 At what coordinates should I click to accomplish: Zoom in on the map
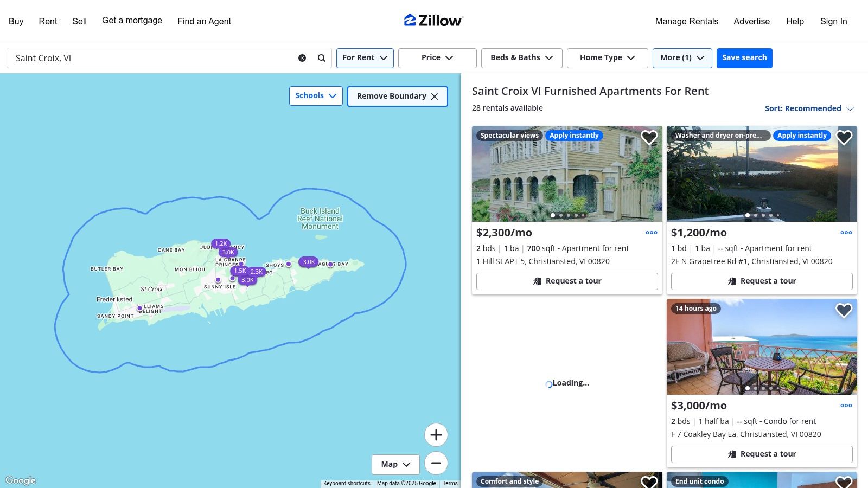tap(436, 435)
